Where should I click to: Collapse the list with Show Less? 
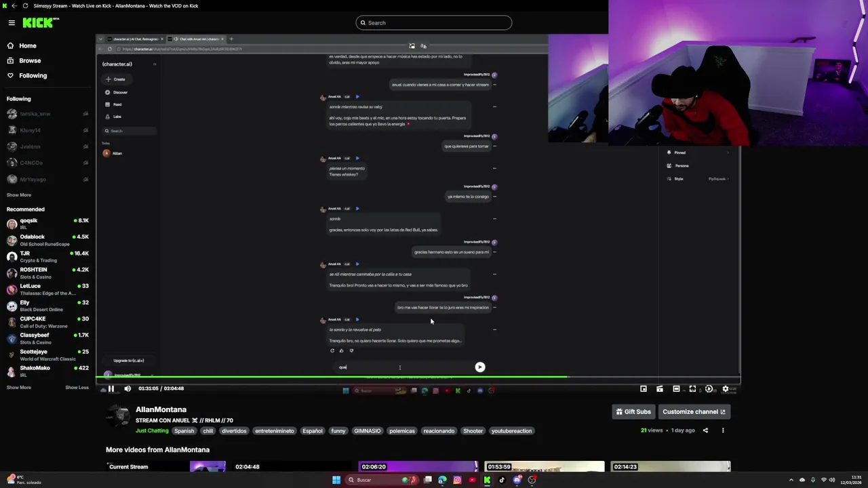77,388
